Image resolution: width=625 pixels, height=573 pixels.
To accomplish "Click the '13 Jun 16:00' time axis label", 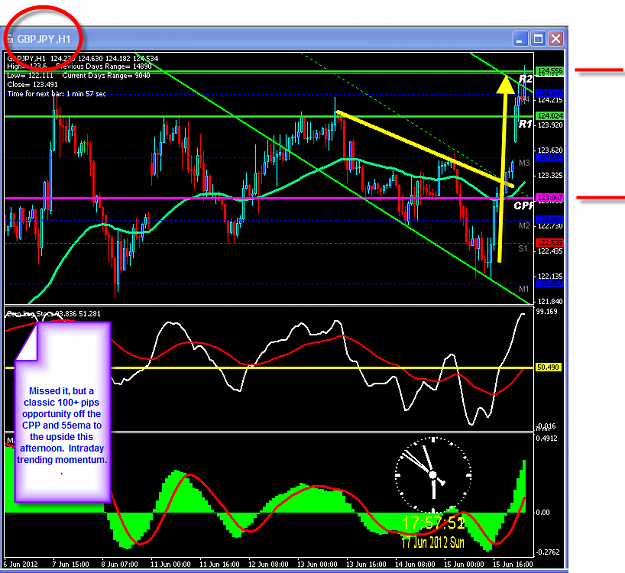I will [366, 564].
